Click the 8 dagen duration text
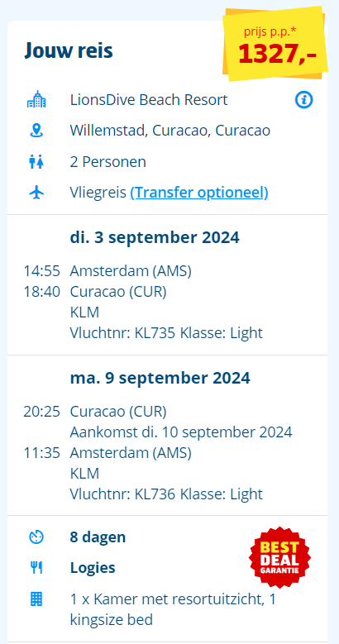Screen dimensions: 339x644 [98, 537]
